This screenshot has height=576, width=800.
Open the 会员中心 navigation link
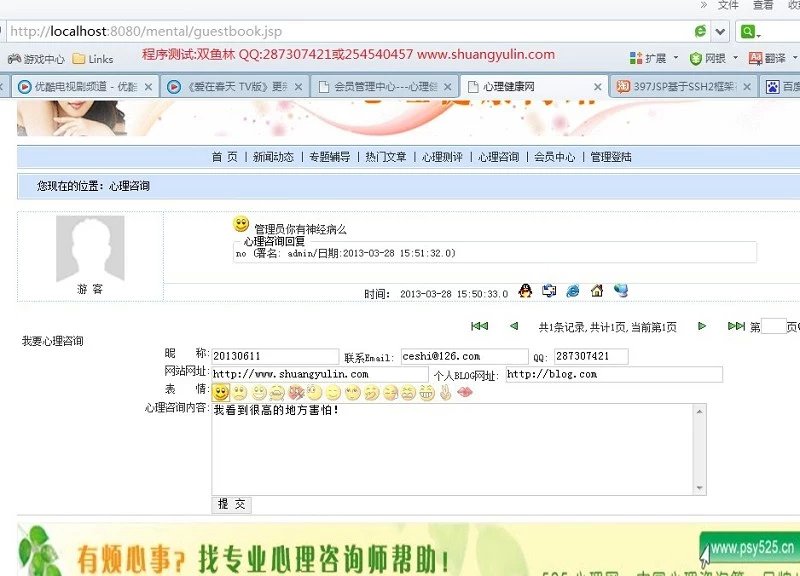555,157
